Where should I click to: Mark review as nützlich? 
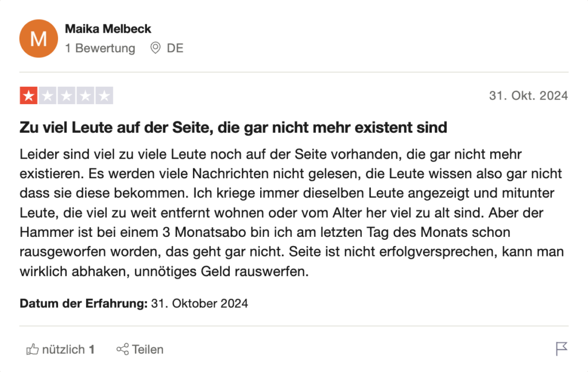coord(60,349)
